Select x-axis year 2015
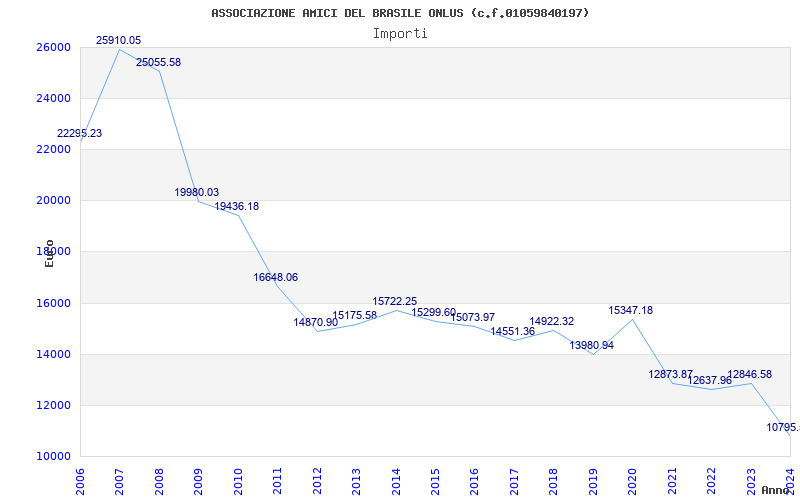Screen dimensions: 800x500 click(435, 481)
